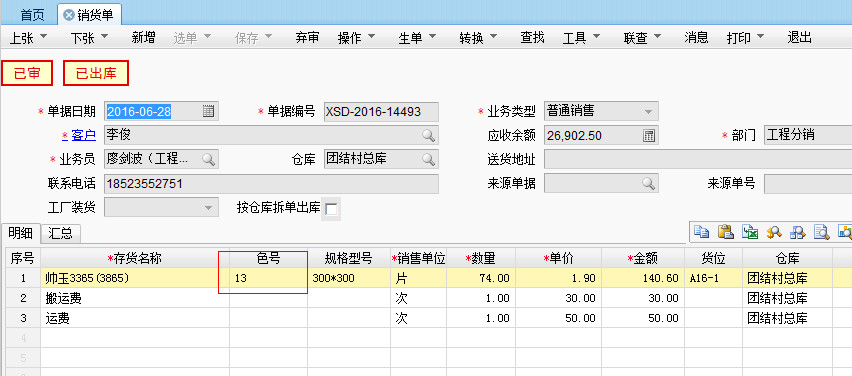852x376 pixels.
Task: Click the 弃审 toolbar button
Action: click(307, 37)
